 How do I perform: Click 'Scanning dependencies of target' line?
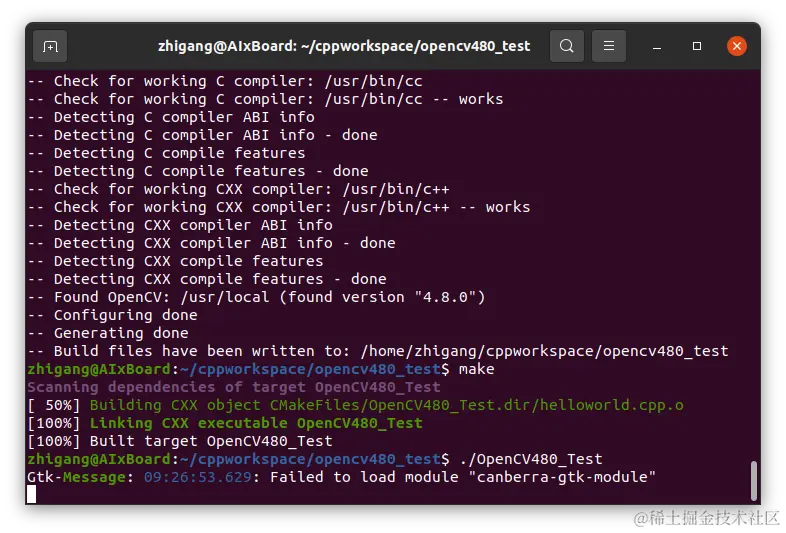coord(234,387)
